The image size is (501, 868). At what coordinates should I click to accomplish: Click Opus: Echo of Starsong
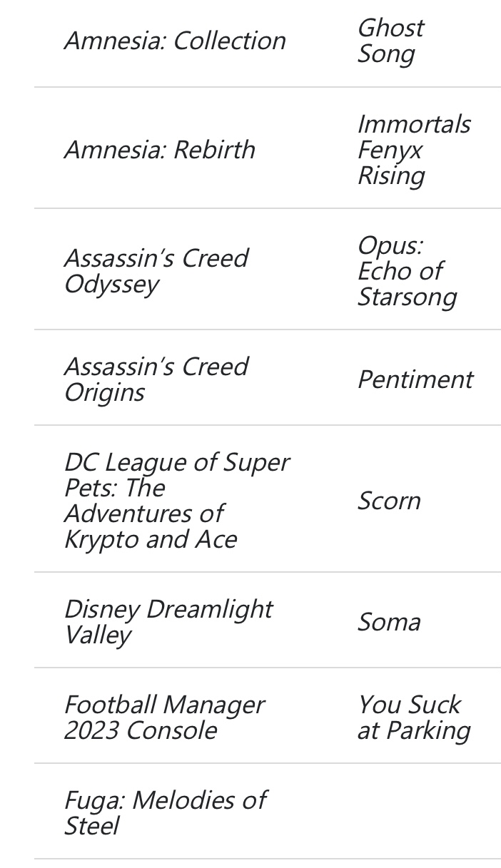406,271
